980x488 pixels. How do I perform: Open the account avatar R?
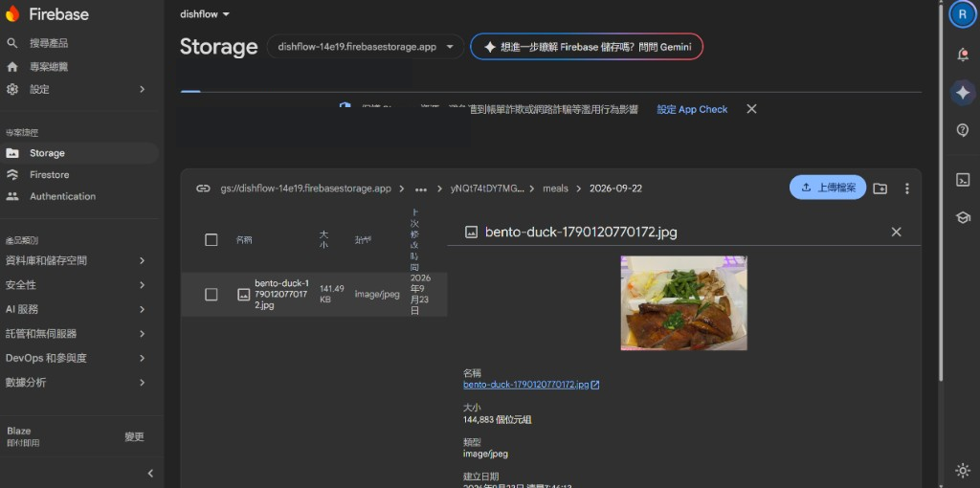tap(963, 14)
